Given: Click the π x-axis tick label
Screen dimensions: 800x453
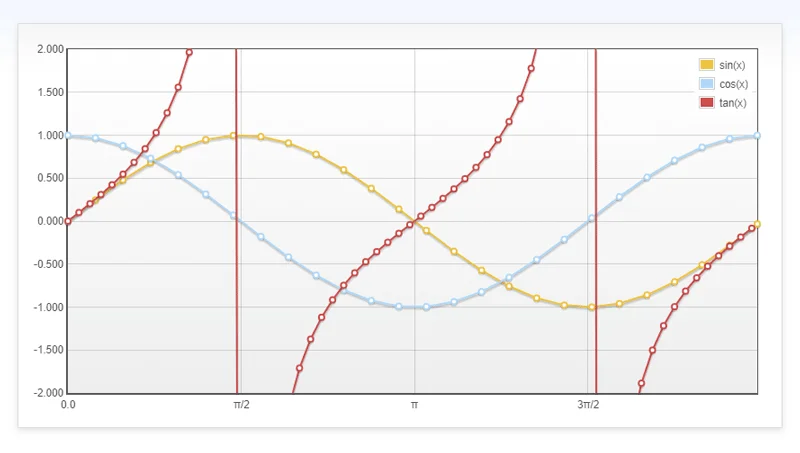Looking at the screenshot, I should pos(414,405).
